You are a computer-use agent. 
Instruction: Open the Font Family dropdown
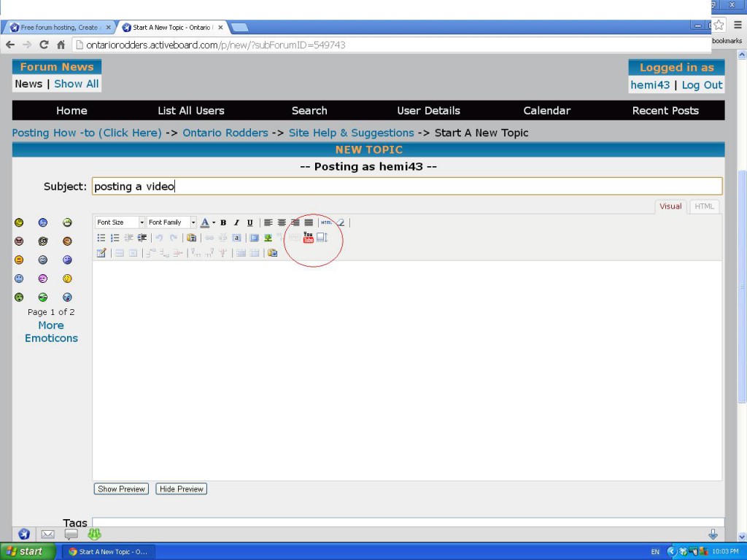pos(171,222)
